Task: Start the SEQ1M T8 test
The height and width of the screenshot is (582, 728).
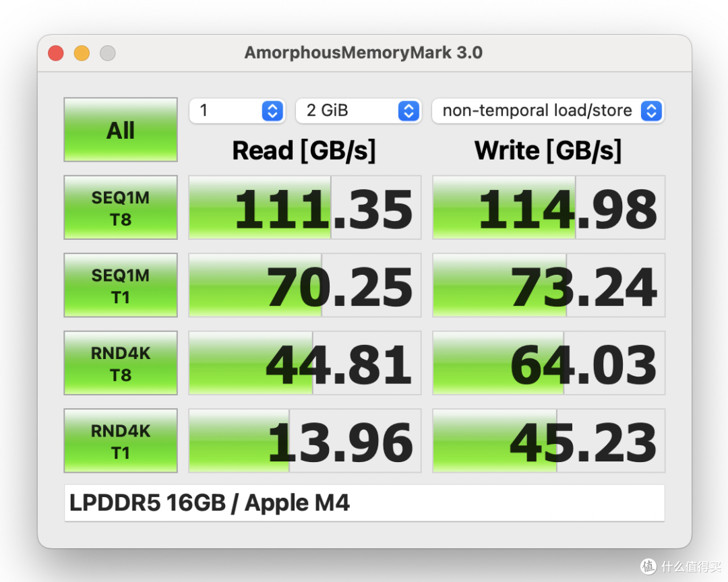Action: 121,207
